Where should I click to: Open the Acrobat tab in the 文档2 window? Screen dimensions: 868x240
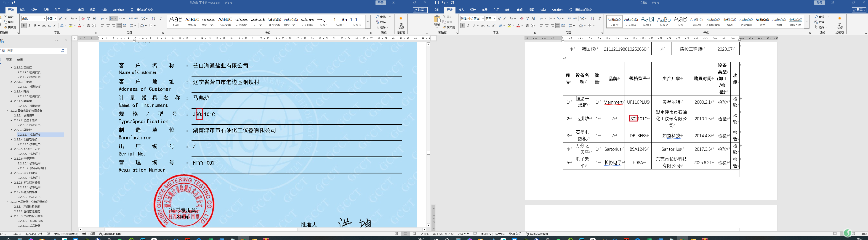pos(557,10)
